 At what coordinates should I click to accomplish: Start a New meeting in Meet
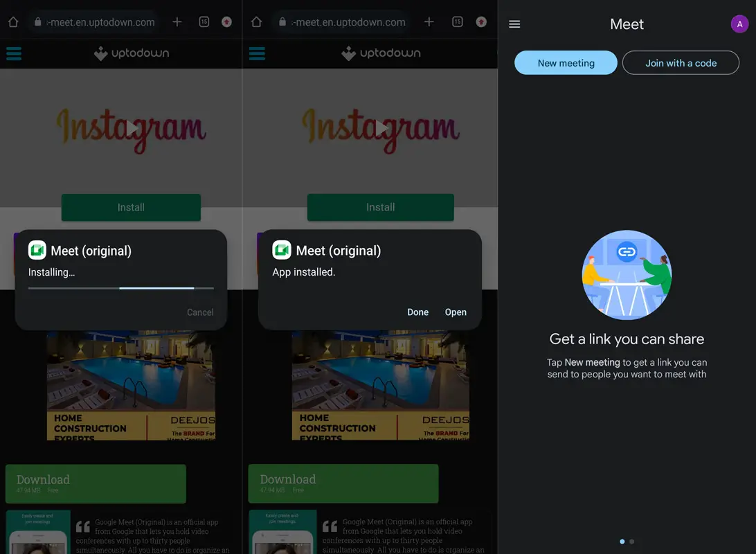[x=566, y=63]
